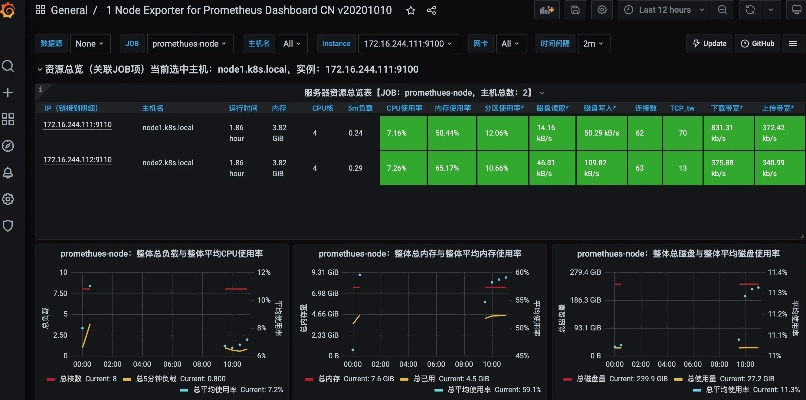This screenshot has width=806, height=400.
Task: Open the None datasource dropdown
Action: (89, 44)
